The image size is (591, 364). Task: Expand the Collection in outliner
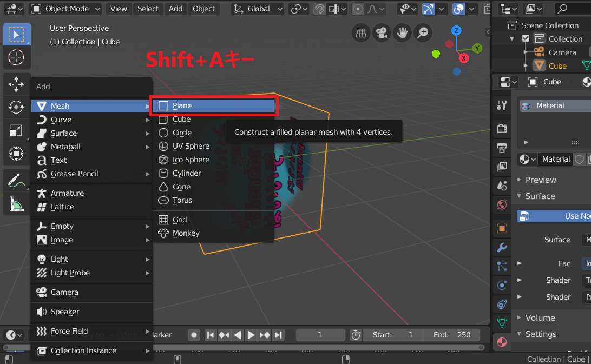[512, 39]
